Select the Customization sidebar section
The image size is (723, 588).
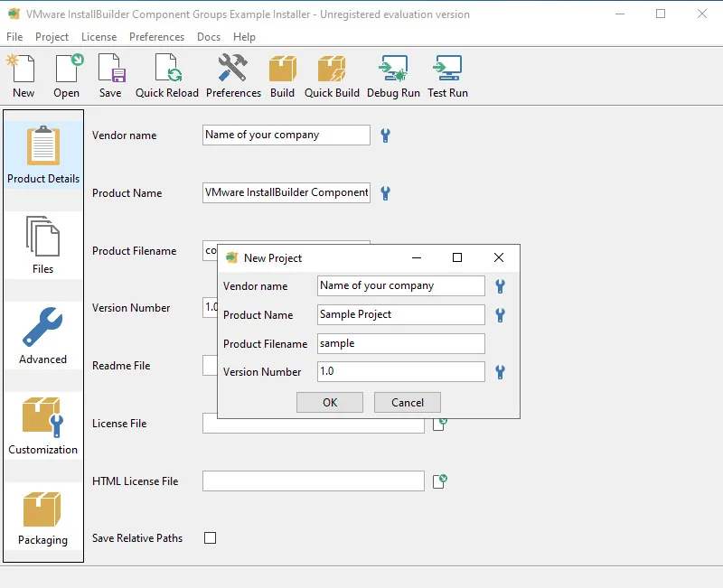(x=42, y=425)
